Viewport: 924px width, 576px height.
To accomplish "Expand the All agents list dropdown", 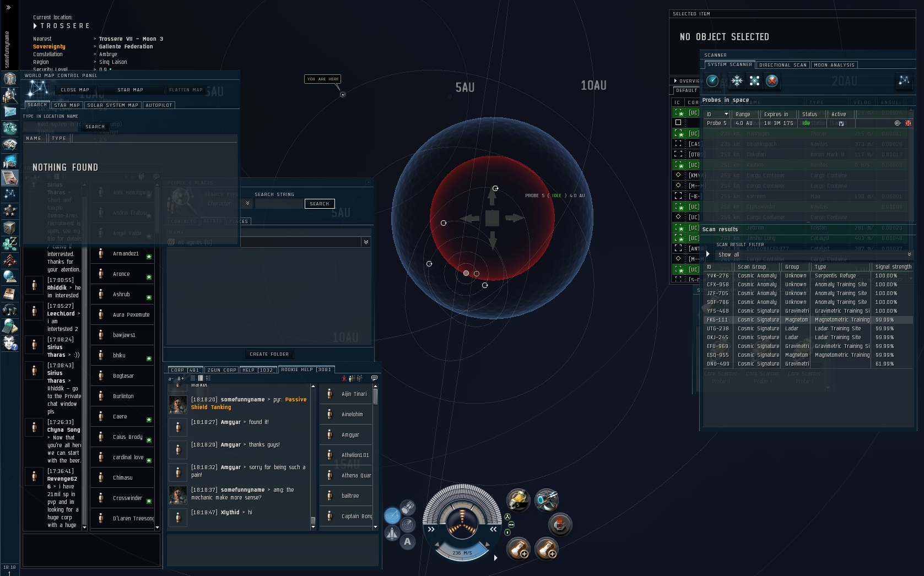I will 366,242.
